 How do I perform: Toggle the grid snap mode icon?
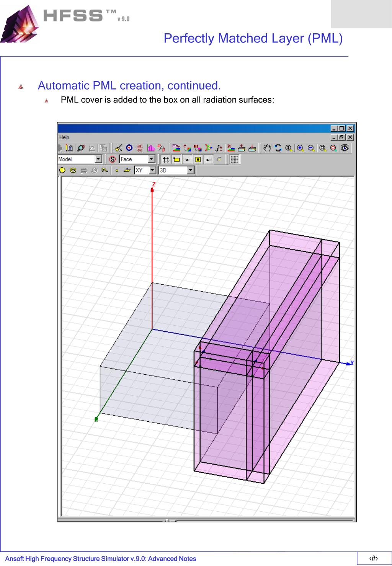click(166, 159)
